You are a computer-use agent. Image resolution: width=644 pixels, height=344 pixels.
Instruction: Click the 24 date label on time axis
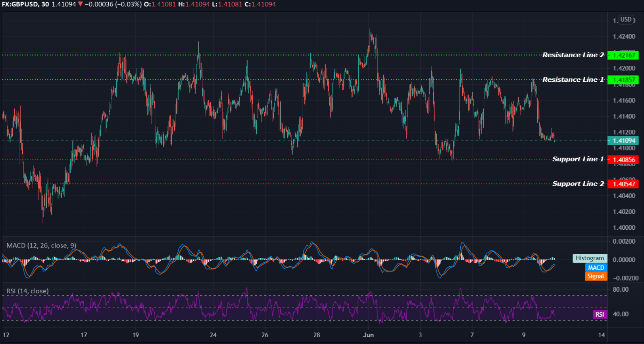[213, 335]
